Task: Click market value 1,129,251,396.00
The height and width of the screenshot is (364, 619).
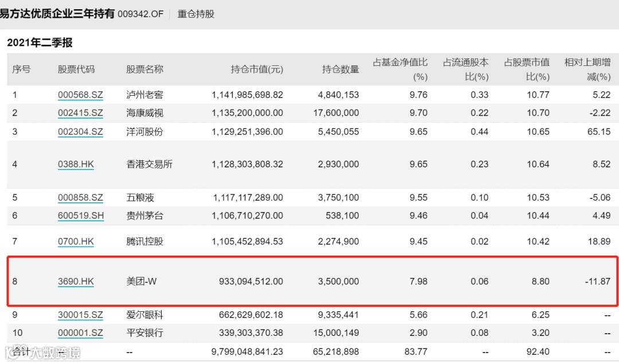Action: tap(248, 131)
